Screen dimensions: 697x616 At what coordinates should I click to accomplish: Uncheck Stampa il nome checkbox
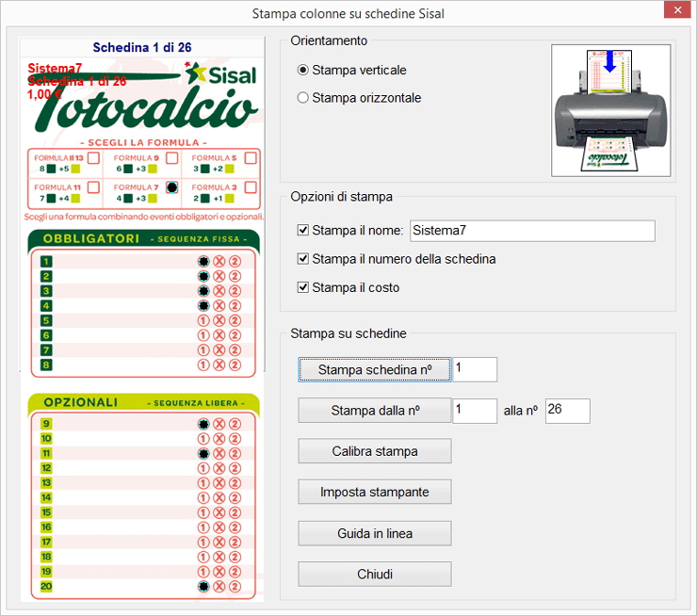click(x=303, y=231)
